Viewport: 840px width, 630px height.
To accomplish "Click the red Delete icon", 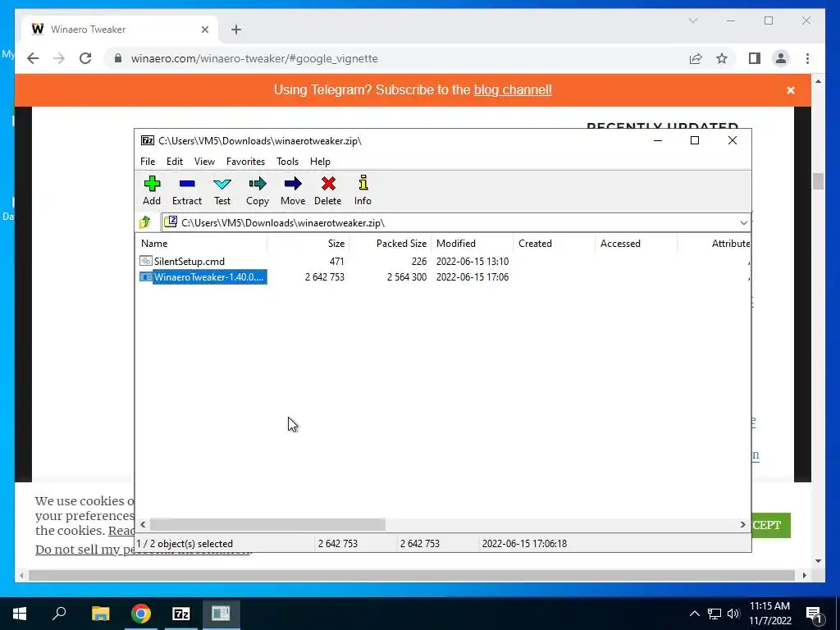I will pos(328,185).
